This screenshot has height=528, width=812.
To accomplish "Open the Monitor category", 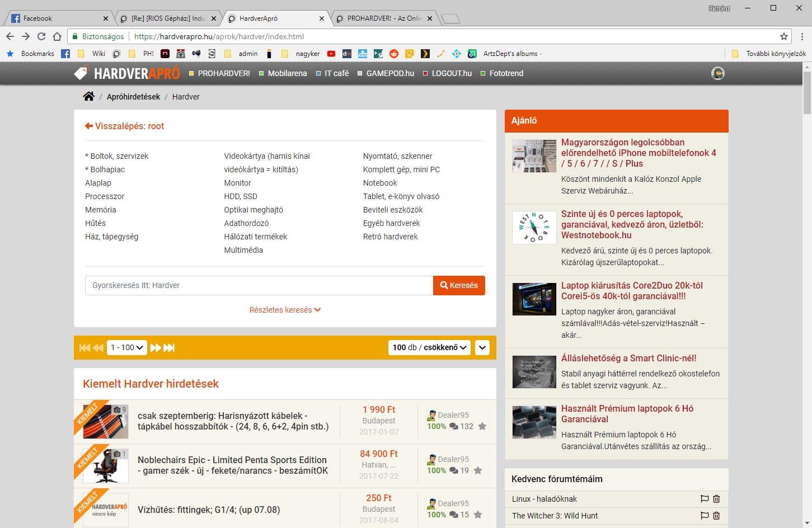I will point(237,183).
